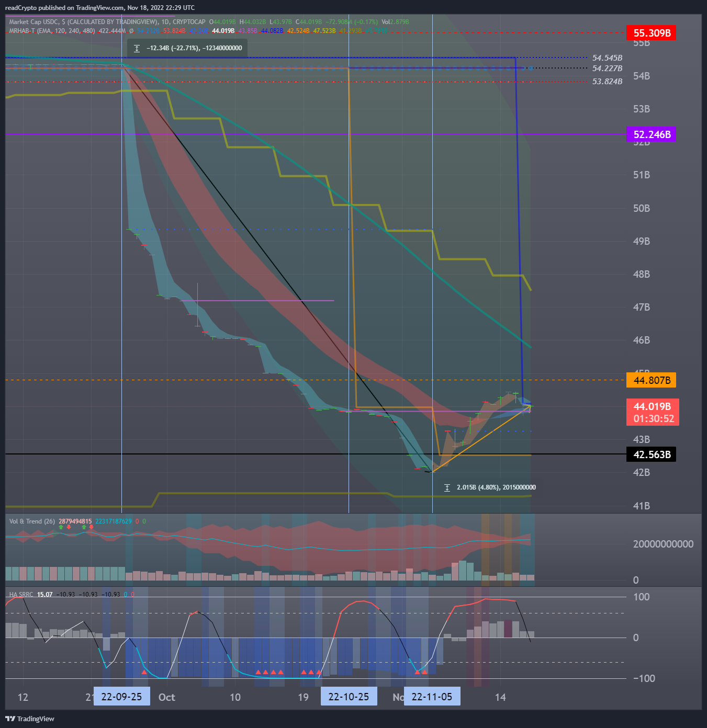The width and height of the screenshot is (707, 728).
Task: Click the 54.227B black dotted line label
Action: click(607, 69)
